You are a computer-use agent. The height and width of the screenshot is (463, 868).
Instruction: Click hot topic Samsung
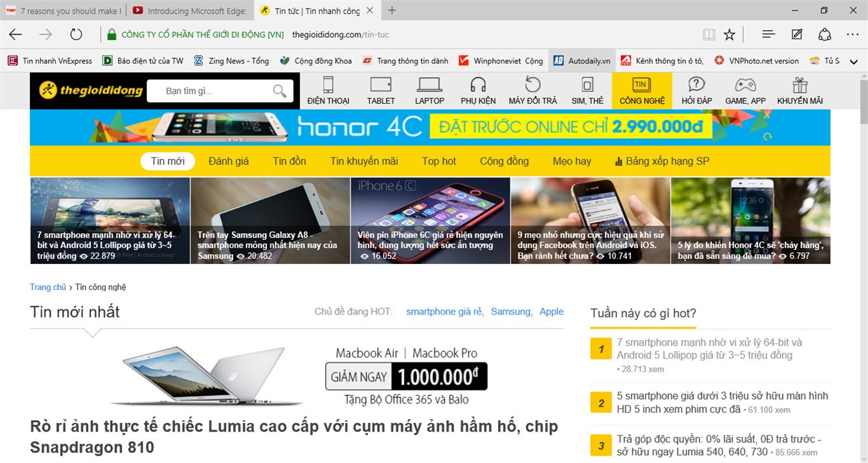point(511,312)
